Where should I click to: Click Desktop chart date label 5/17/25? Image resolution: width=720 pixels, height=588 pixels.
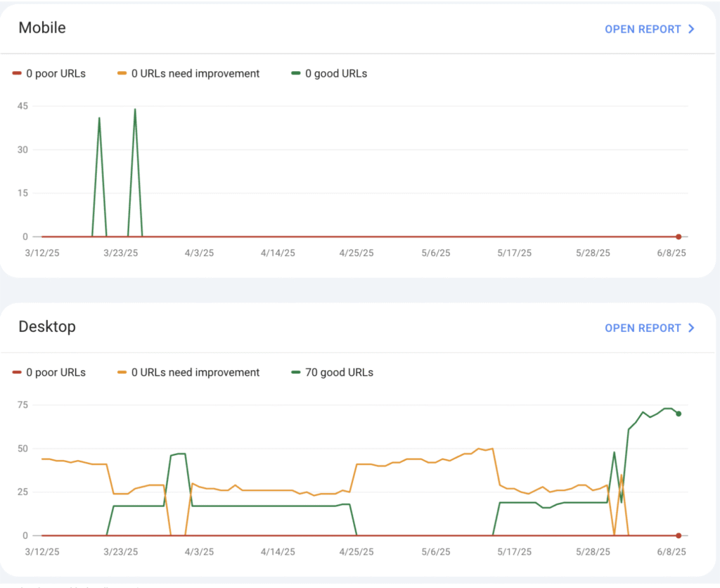(514, 552)
